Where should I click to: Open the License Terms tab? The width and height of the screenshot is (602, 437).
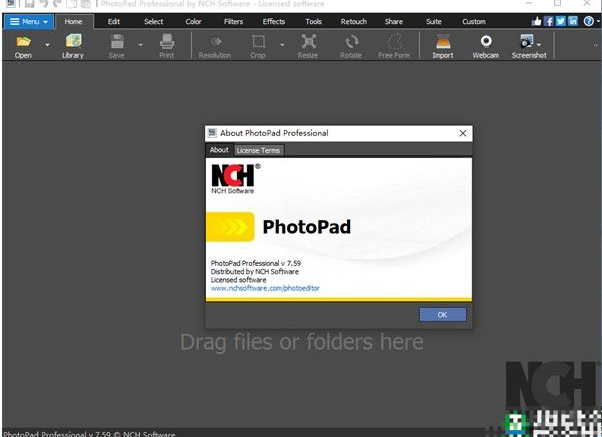pyautogui.click(x=258, y=150)
